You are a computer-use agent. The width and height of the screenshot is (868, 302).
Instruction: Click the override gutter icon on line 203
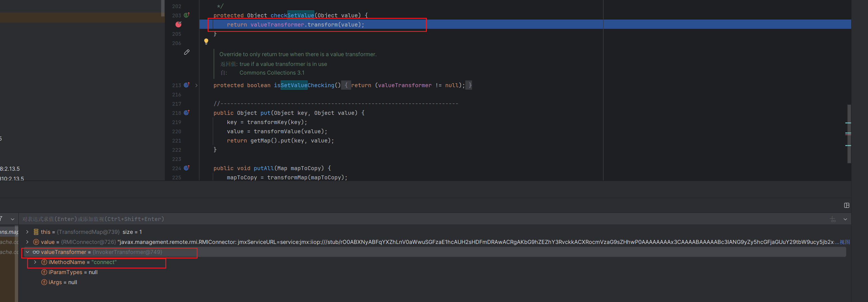(x=187, y=15)
